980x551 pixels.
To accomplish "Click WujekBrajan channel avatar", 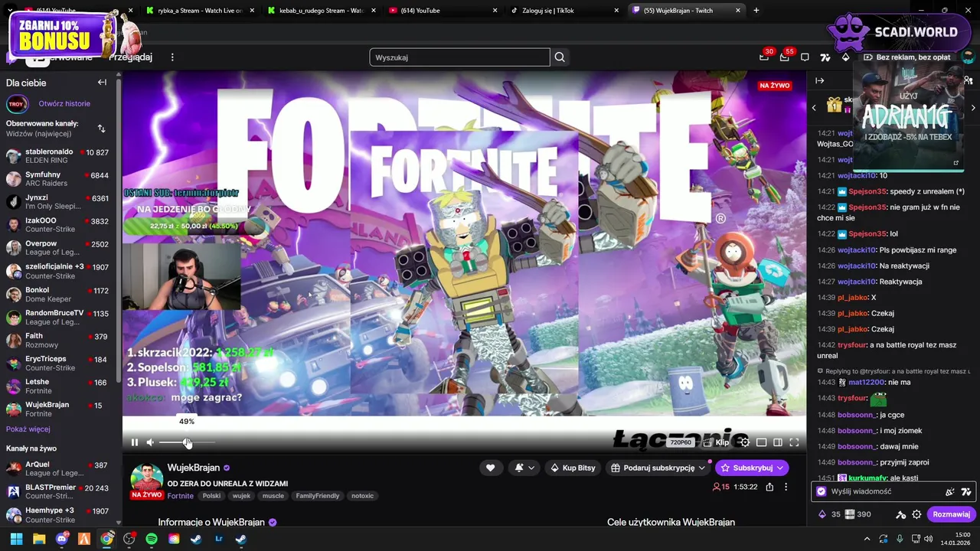I will pyautogui.click(x=146, y=478).
